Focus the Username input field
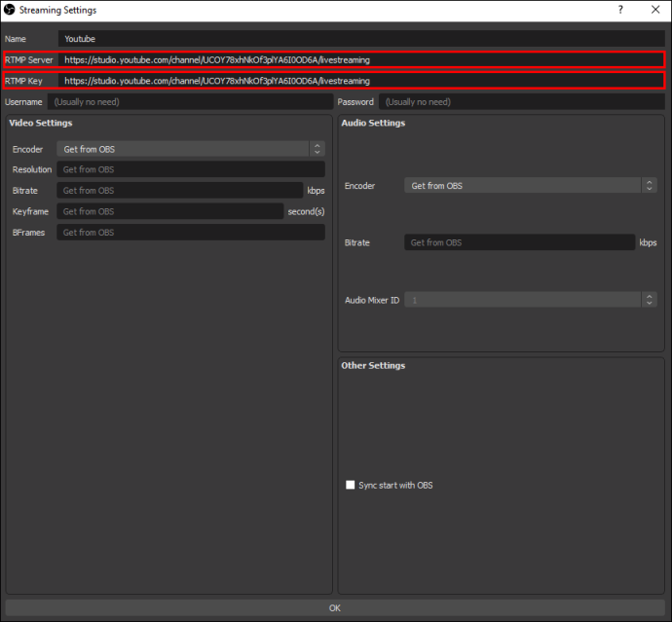The height and width of the screenshot is (622, 672). click(190, 102)
